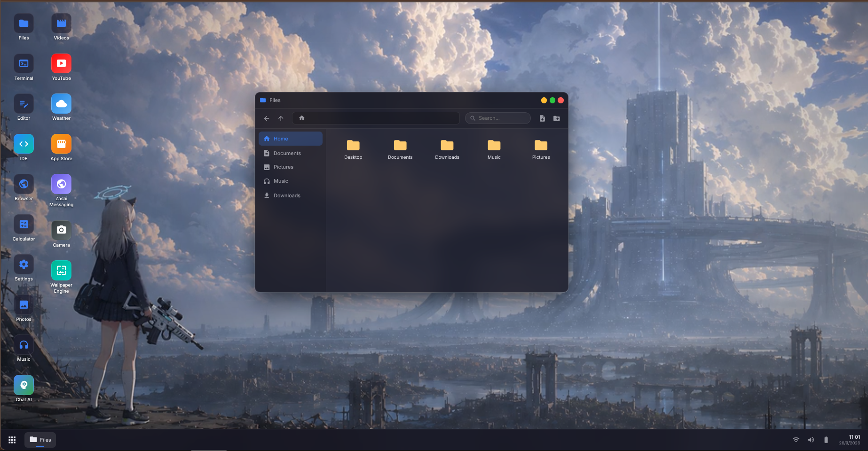868x451 pixels.
Task: Open the App Store
Action: click(x=61, y=148)
